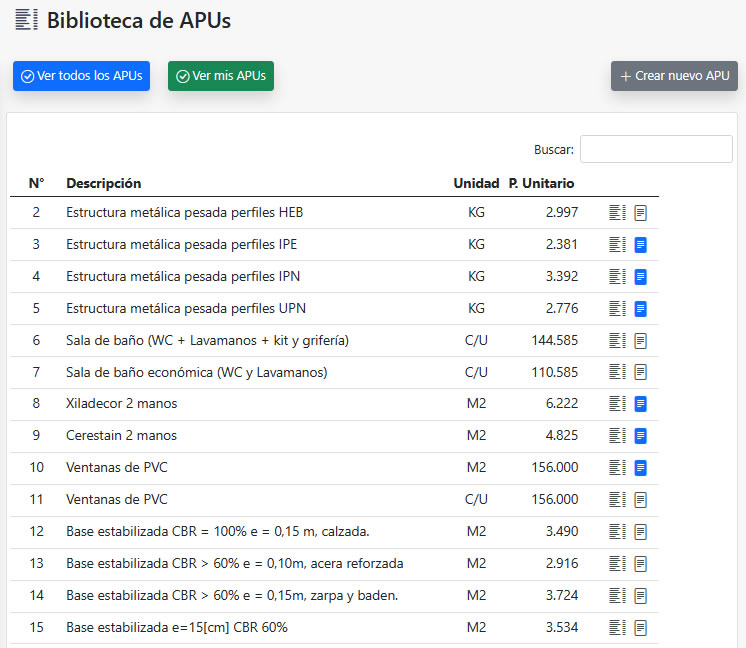Click the document icon for Ventanas de PVC C/U

click(x=640, y=500)
